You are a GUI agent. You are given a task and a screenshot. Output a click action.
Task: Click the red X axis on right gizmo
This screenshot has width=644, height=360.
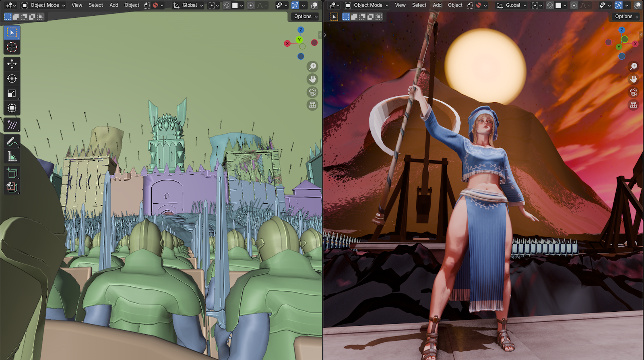click(635, 43)
